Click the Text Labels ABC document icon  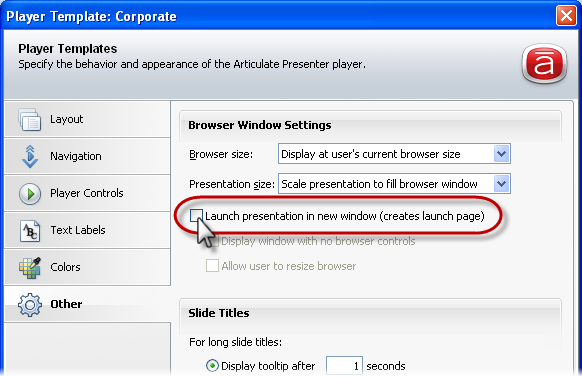pyautogui.click(x=30, y=231)
